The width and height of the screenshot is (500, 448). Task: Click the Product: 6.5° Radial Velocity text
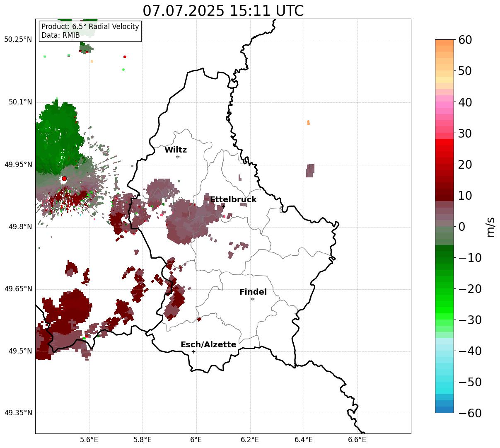tap(90, 27)
